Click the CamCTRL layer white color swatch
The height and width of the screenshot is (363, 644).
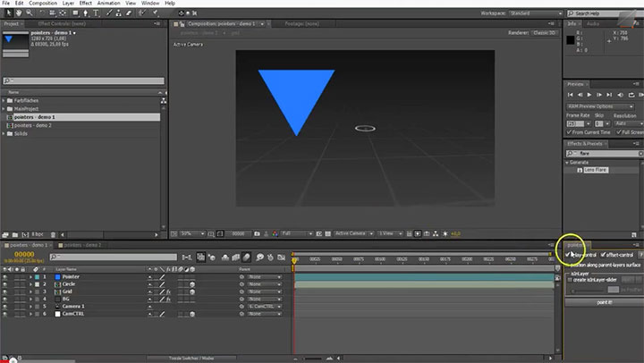(x=58, y=314)
